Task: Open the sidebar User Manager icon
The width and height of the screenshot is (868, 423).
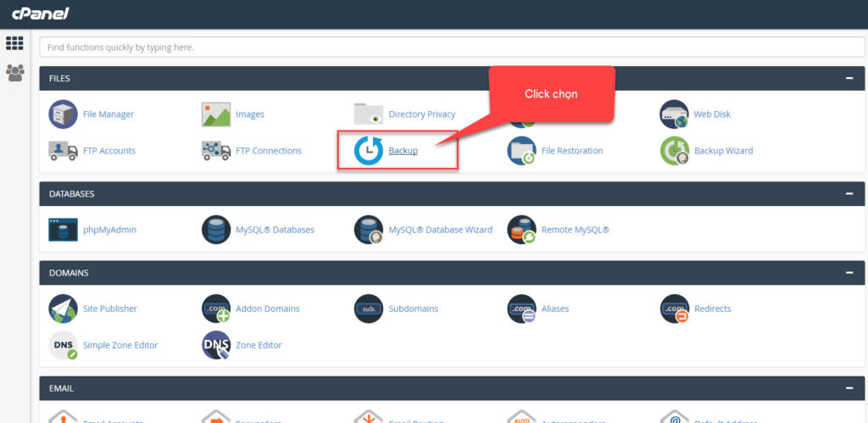Action: point(15,73)
